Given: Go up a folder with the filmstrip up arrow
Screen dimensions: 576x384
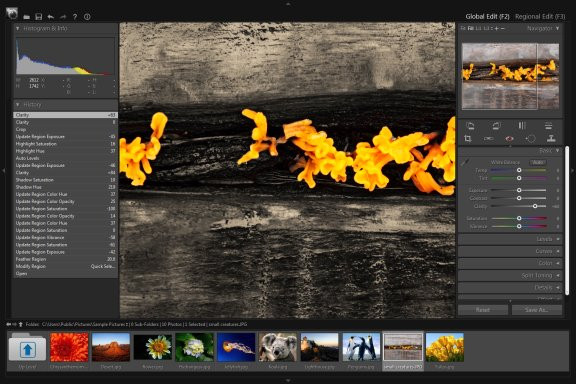Looking at the screenshot, I should (x=21, y=324).
